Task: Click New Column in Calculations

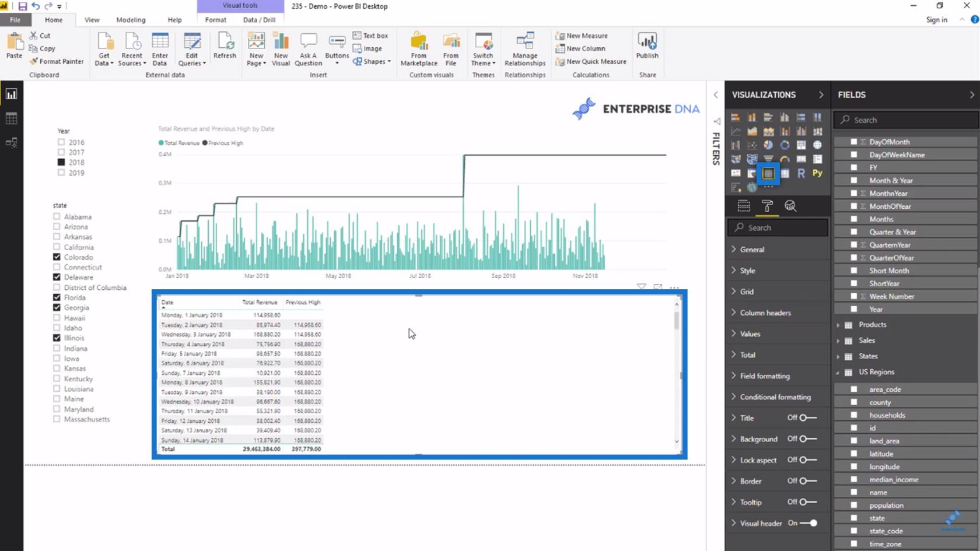Action: [580, 48]
